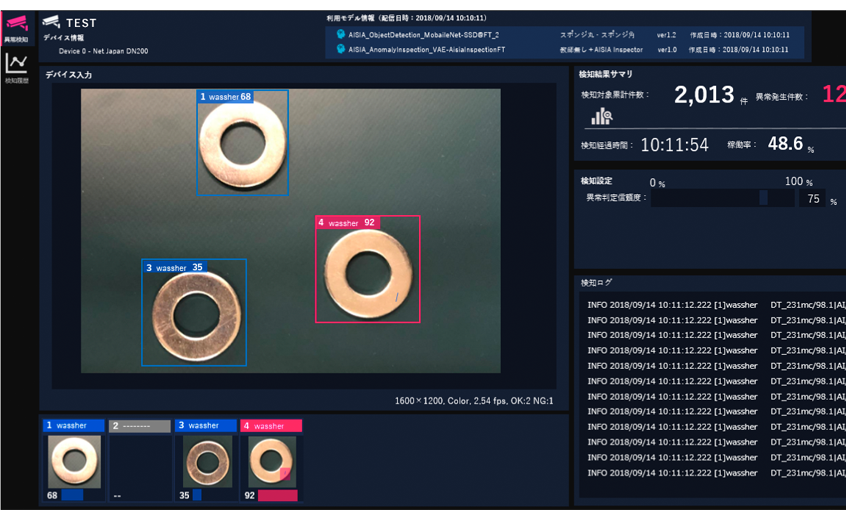Click the AnomalyInspection VAE model icon
The width and height of the screenshot is (849, 520).
[340, 48]
